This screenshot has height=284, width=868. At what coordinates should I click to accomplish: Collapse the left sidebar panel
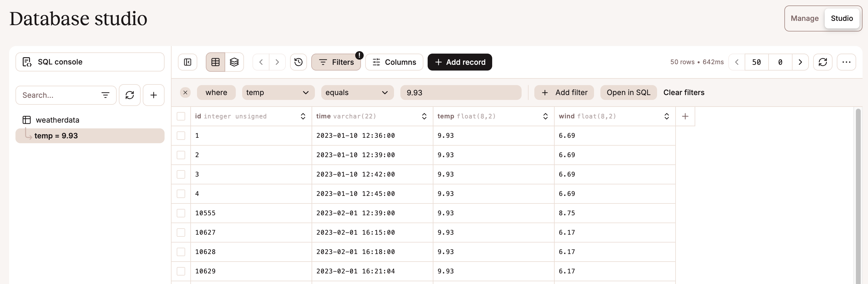(187, 62)
